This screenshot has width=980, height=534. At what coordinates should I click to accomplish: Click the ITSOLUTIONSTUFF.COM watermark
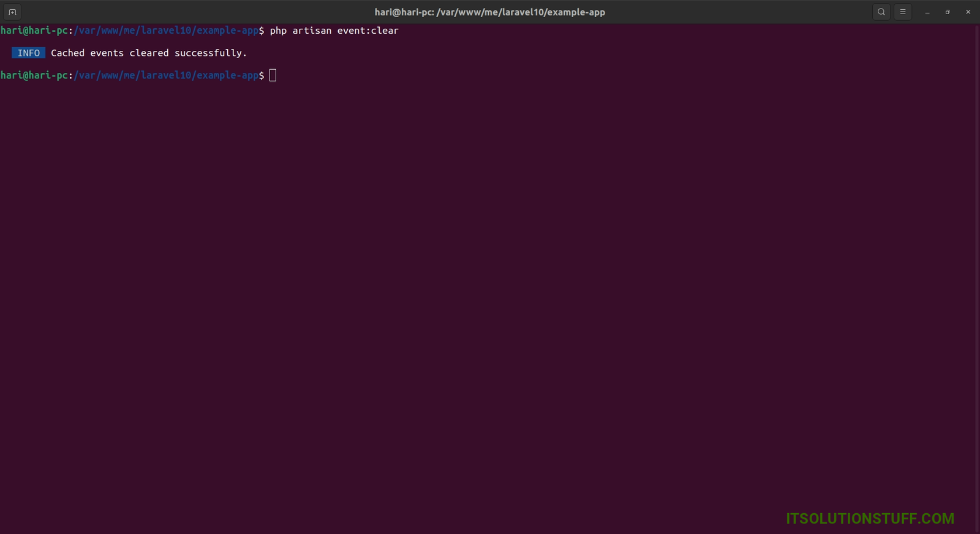pos(870,518)
